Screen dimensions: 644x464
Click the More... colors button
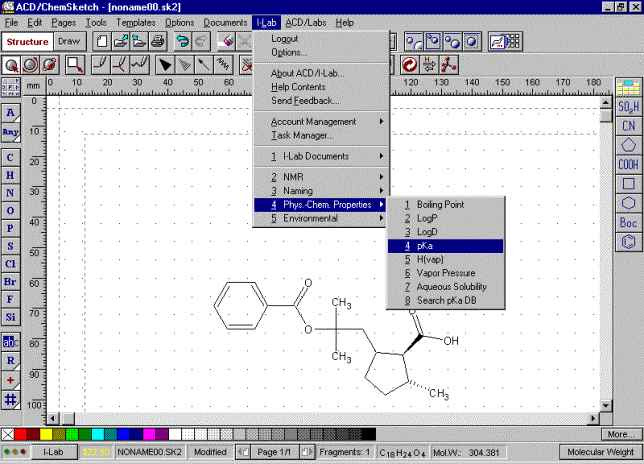click(620, 434)
